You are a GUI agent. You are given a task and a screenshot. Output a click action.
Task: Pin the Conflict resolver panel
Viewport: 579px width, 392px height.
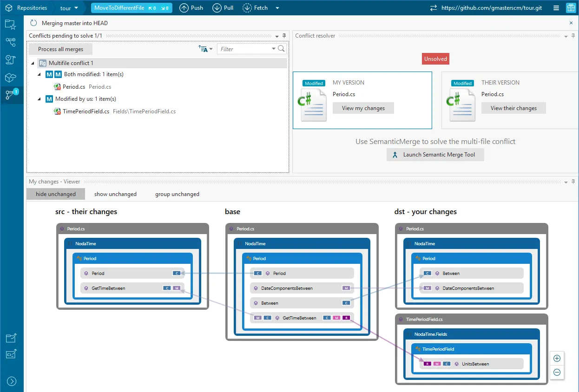click(x=573, y=36)
